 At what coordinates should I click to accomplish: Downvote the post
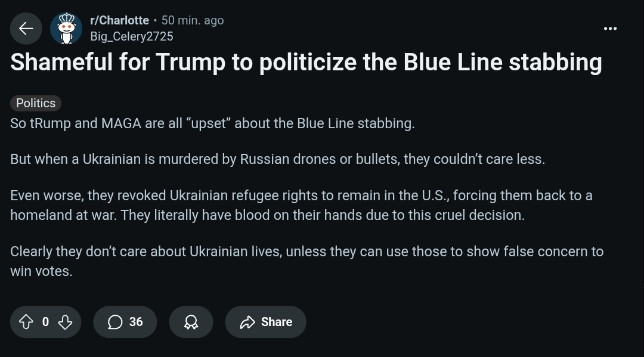[66, 322]
